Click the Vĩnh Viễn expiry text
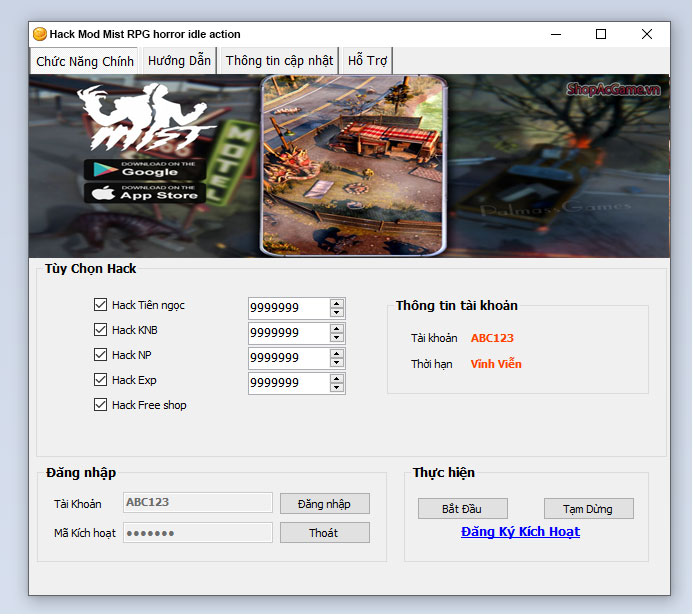693x616 pixels. [496, 364]
